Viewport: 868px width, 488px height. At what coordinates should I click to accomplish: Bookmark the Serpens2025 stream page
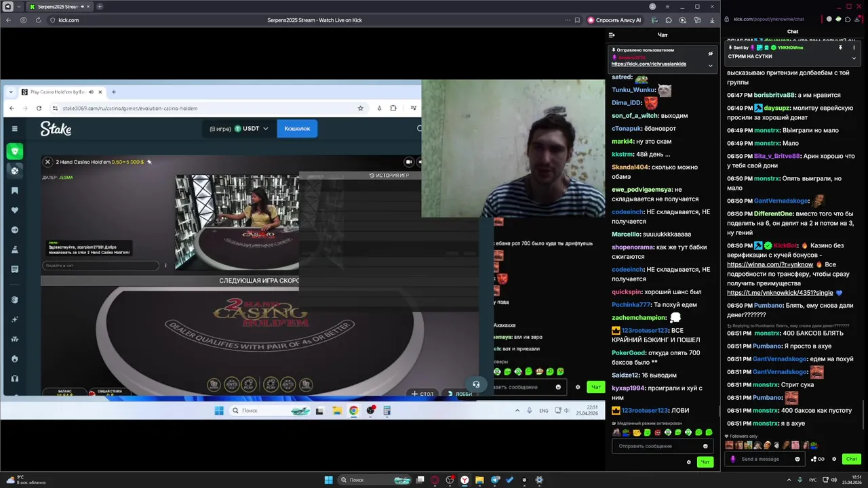coord(577,20)
